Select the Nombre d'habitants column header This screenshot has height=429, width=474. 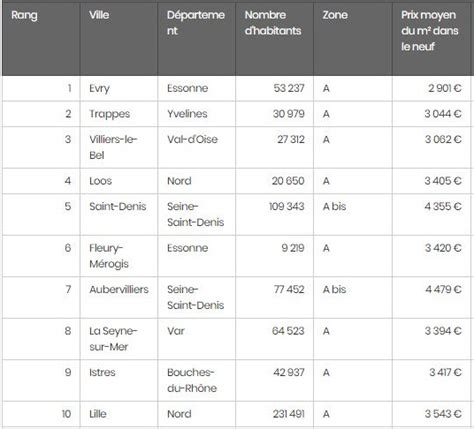click(273, 23)
